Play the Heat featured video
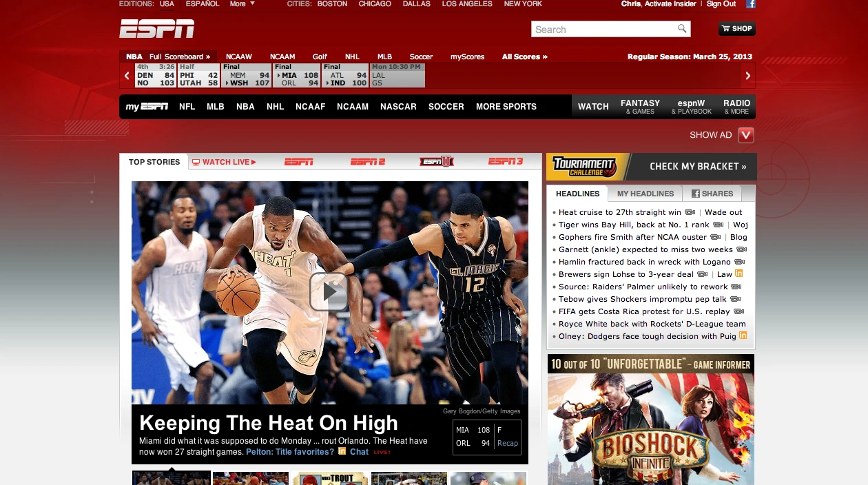This screenshot has height=485, width=868. point(329,291)
